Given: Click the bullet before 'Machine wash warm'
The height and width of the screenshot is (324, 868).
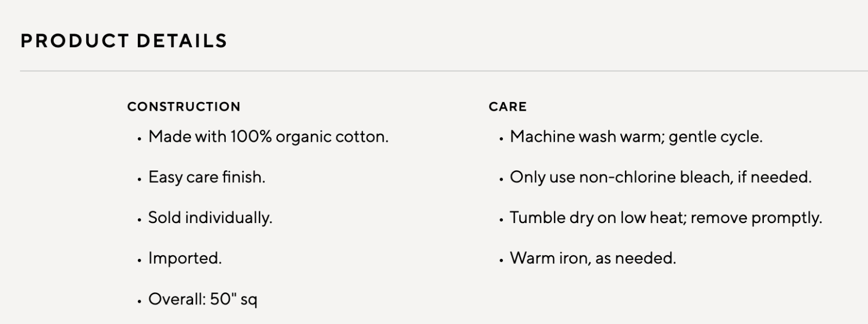Looking at the screenshot, I should 501,138.
